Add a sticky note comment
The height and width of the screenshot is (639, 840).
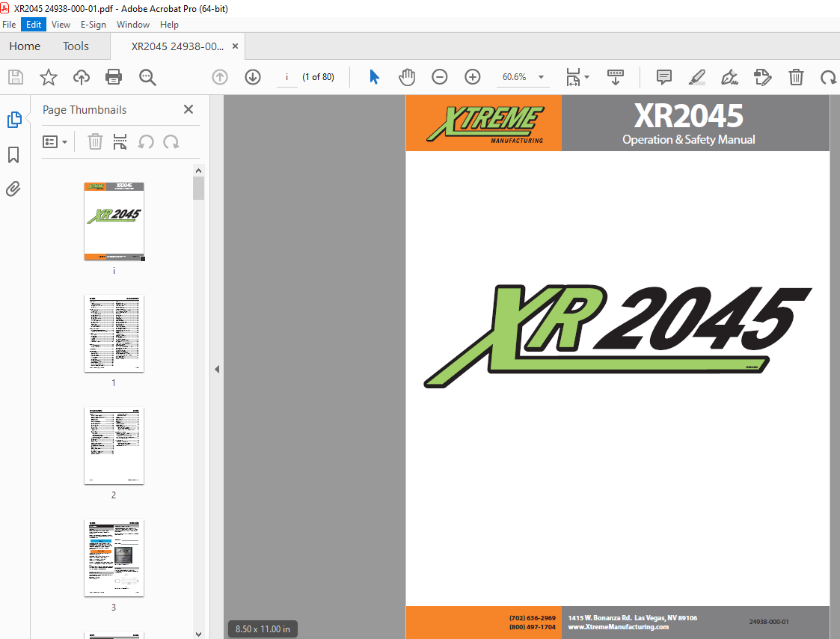coord(663,77)
